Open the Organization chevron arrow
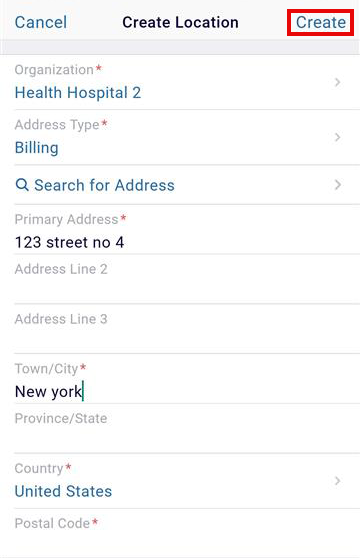Image resolution: width=360 pixels, height=558 pixels. [338, 83]
